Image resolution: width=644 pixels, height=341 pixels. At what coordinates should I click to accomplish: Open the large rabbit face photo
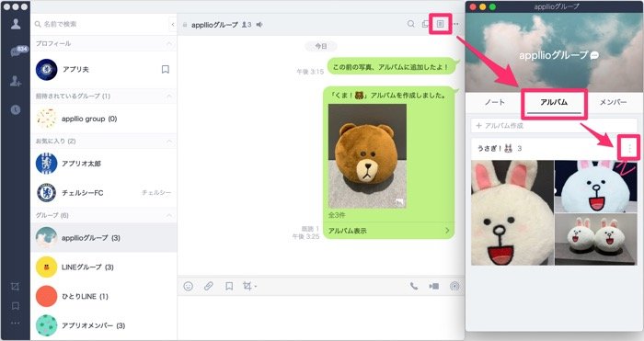point(512,212)
